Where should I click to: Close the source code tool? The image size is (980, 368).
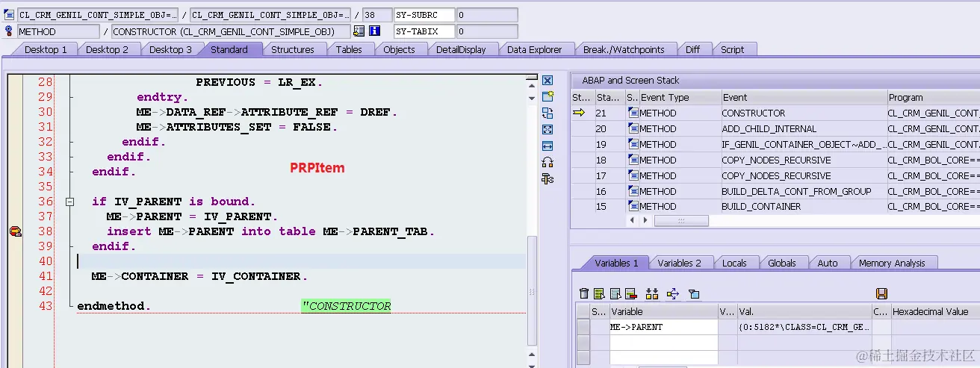548,81
